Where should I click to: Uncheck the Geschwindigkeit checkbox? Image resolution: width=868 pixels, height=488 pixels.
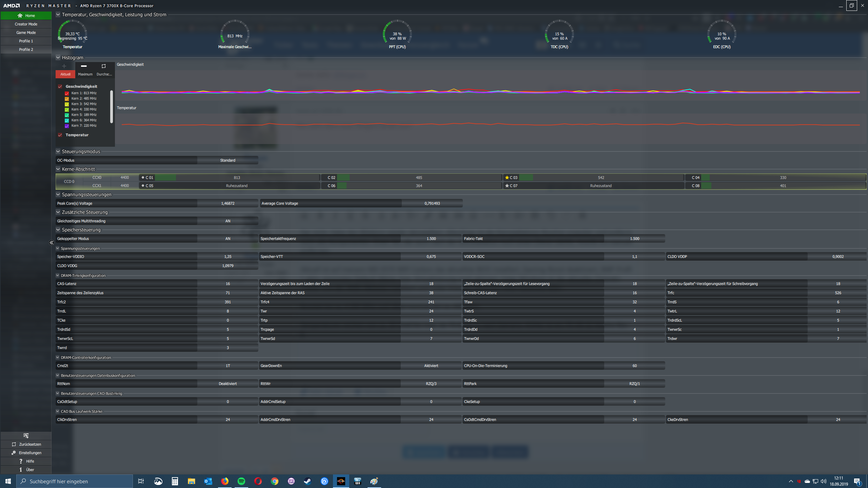(60, 86)
